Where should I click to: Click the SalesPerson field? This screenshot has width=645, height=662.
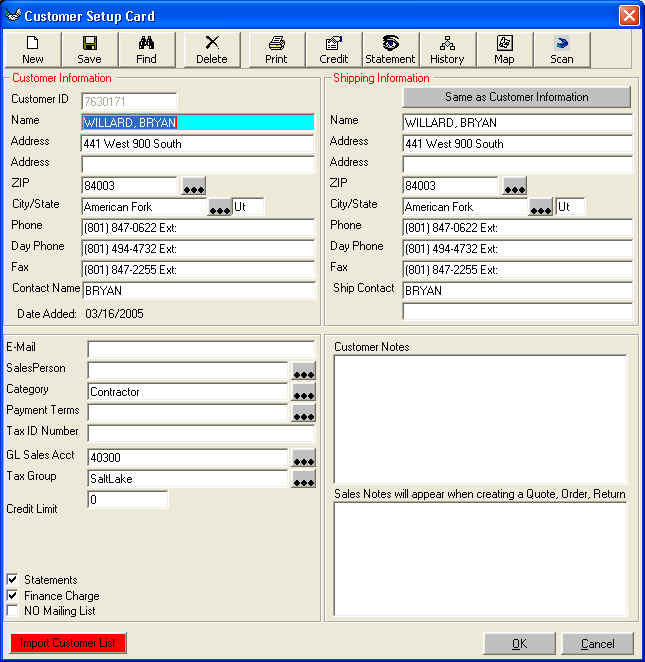pyautogui.click(x=188, y=371)
